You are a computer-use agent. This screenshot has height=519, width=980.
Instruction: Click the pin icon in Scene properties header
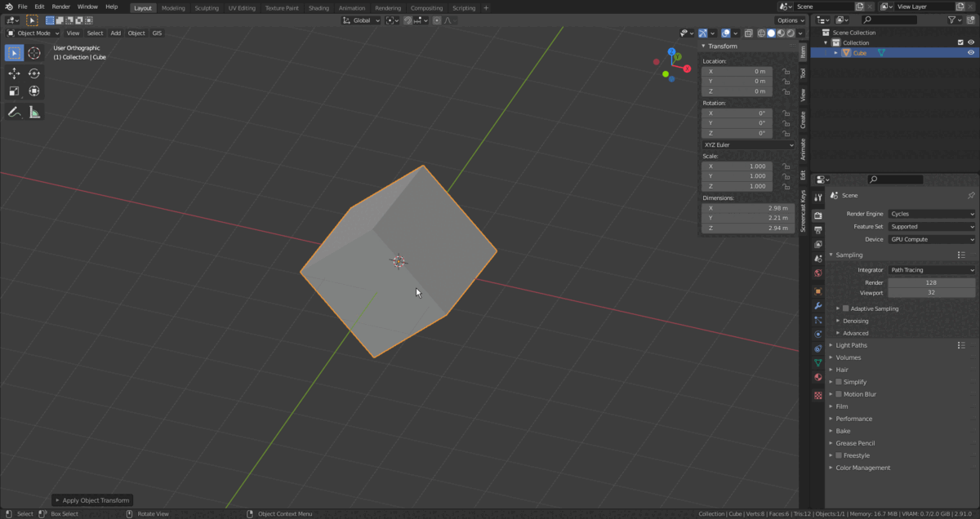click(x=971, y=196)
